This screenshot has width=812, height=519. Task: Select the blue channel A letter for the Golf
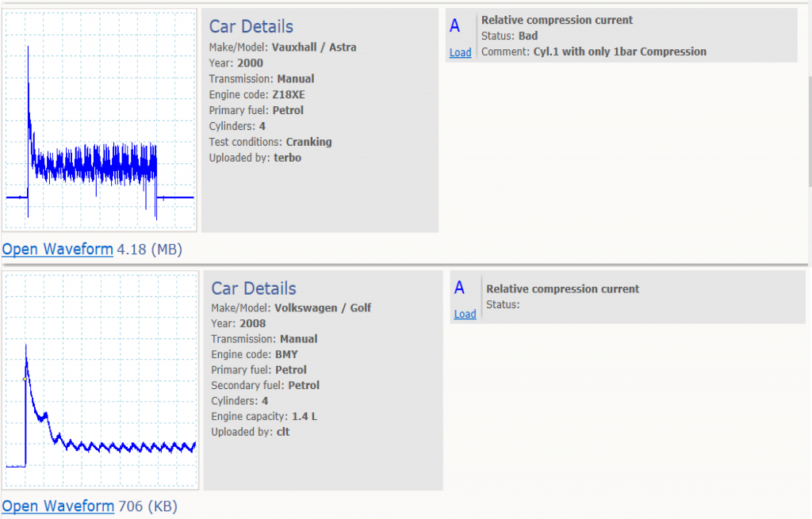(459, 288)
